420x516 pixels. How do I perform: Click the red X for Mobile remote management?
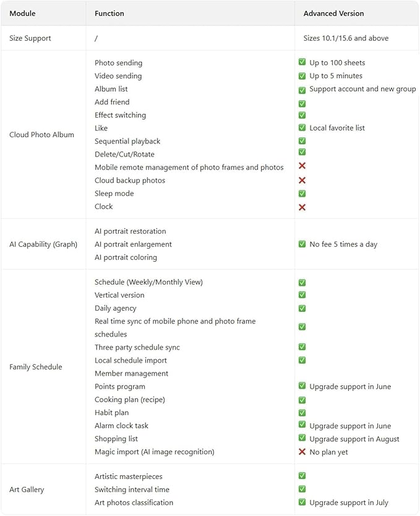[302, 166]
